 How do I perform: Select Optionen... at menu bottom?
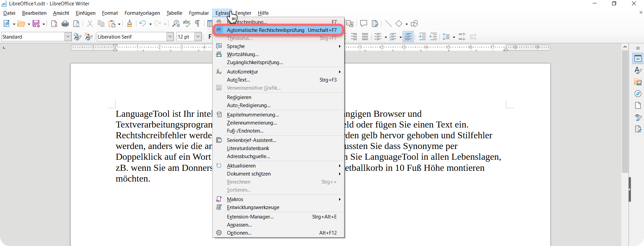pos(279,233)
